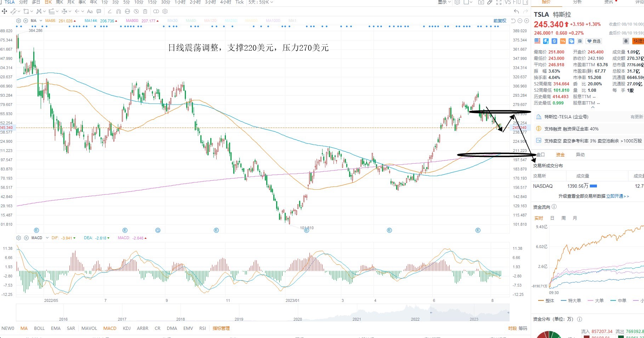Switch to the 资金 capital tab
Screen dimensions: 644x338
[560, 155]
